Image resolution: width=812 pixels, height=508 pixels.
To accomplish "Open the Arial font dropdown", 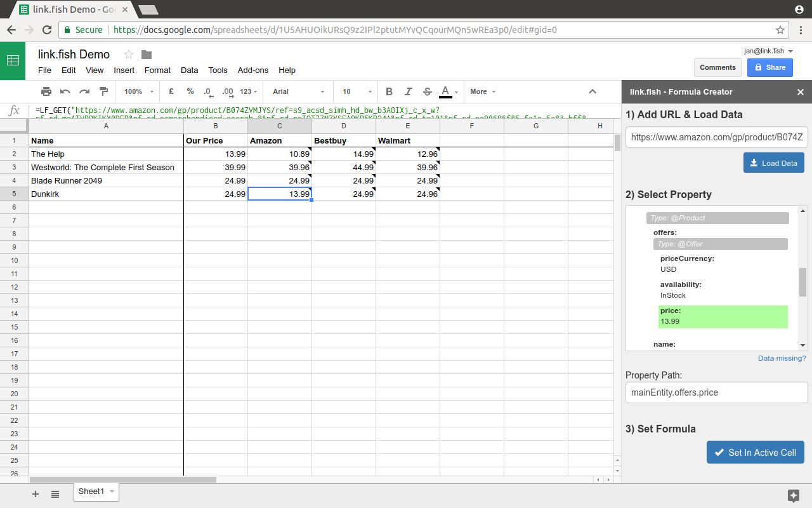I will tap(299, 91).
